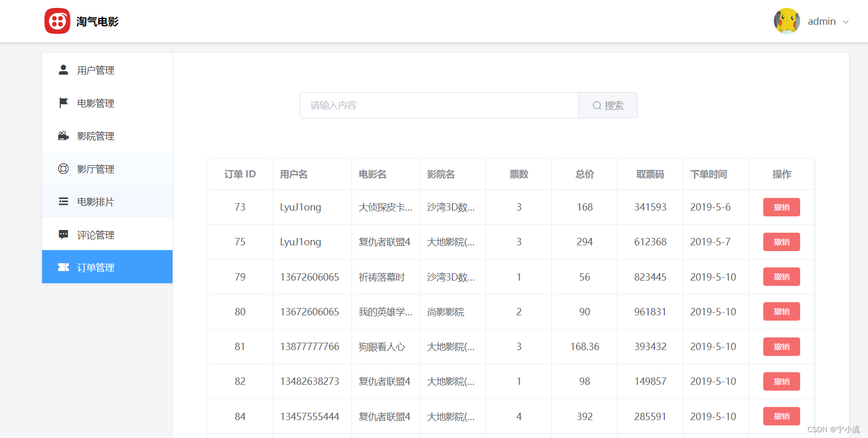
Task: Click ticket code 961831
Action: (650, 312)
